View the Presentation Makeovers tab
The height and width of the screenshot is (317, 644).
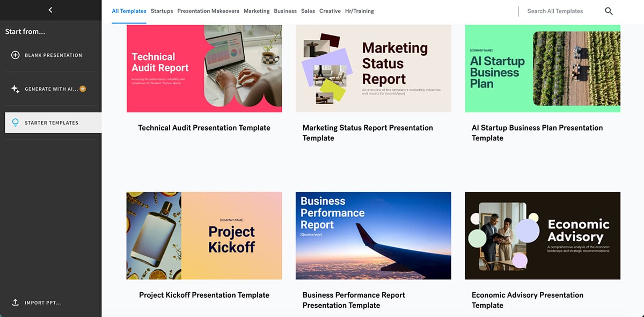208,11
